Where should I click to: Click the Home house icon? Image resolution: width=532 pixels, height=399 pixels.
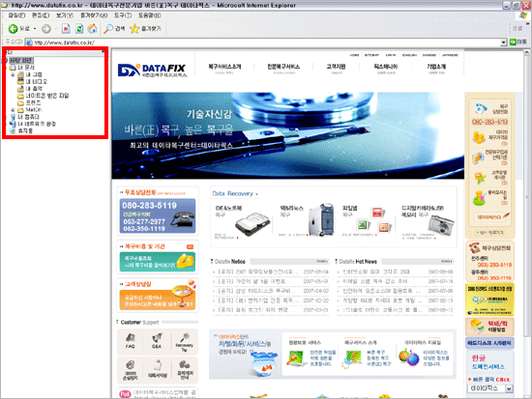[92, 29]
